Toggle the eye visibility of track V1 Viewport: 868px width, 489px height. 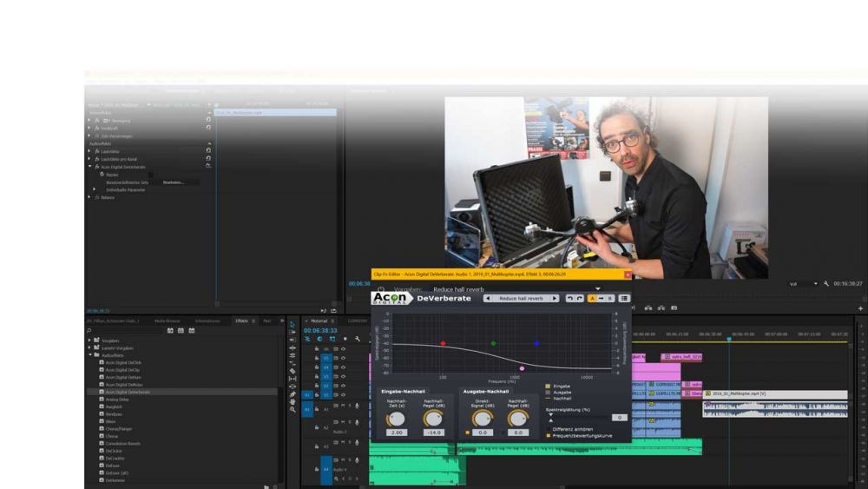click(343, 394)
